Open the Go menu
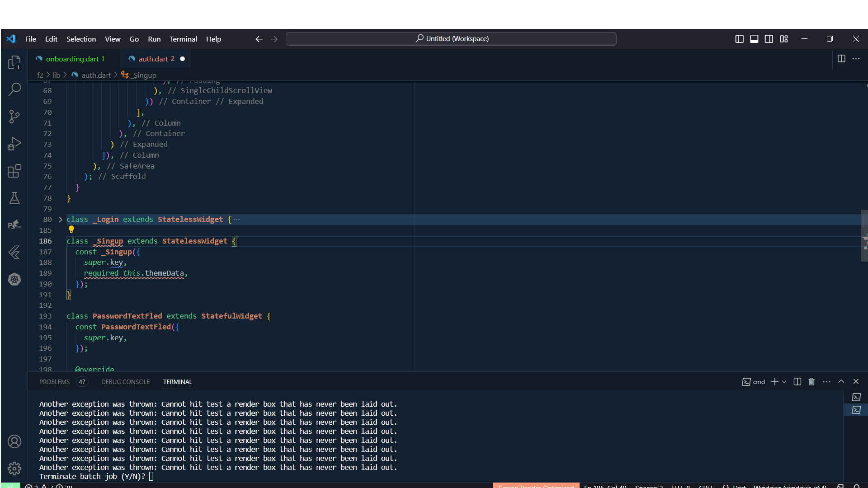This screenshot has height=488, width=868. pos(134,39)
